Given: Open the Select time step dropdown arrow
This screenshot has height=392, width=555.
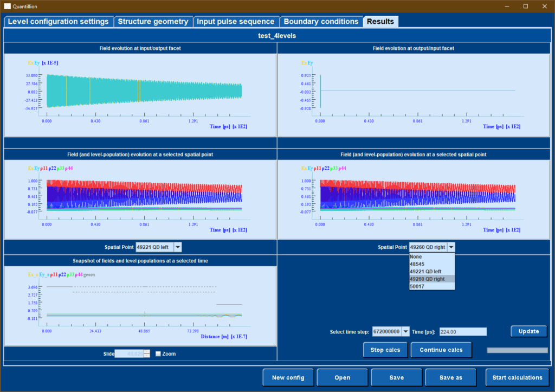Looking at the screenshot, I should click(x=405, y=332).
